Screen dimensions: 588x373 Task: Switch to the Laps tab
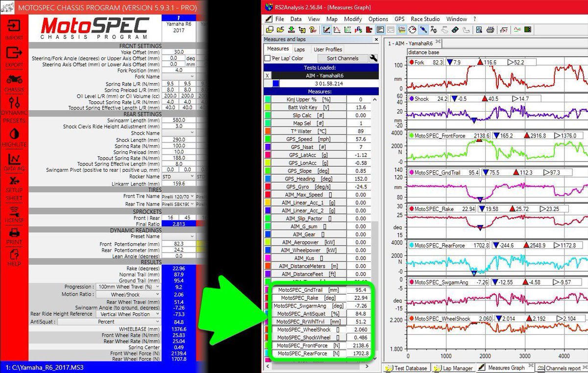[x=299, y=49]
